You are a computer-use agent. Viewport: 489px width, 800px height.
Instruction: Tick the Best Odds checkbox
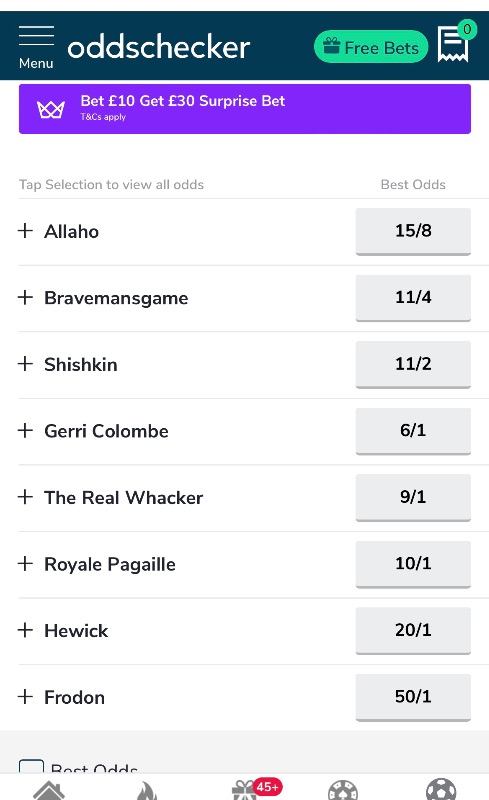(x=31, y=767)
